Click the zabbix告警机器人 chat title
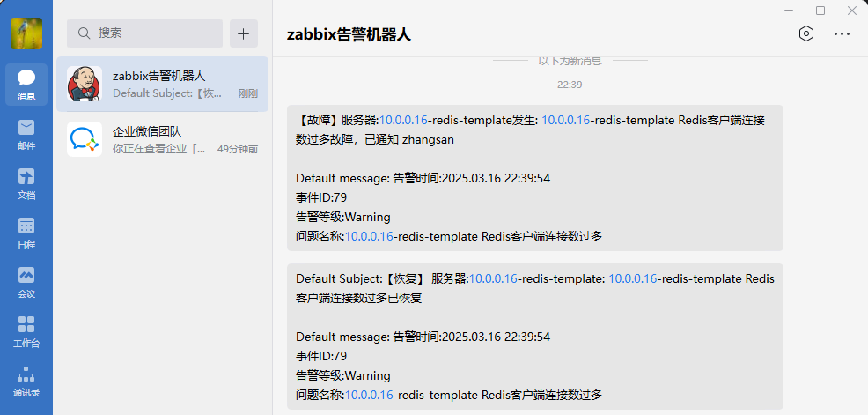The image size is (868, 415). pos(349,34)
